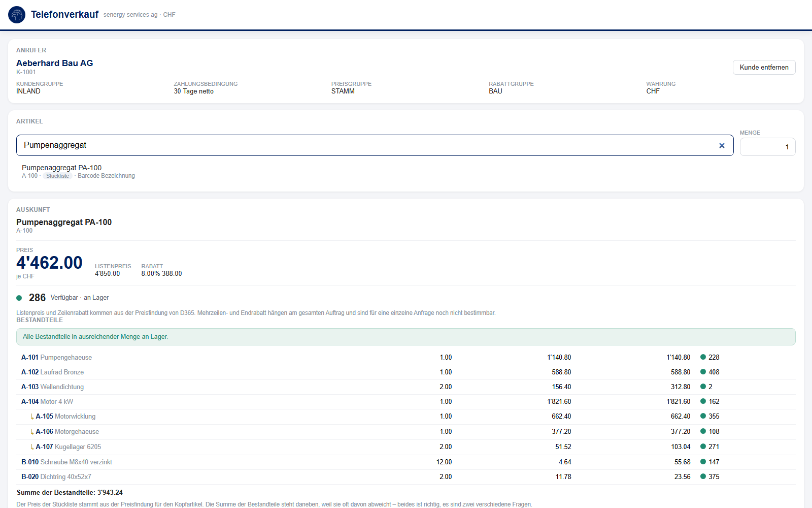This screenshot has height=508, width=812.
Task: Select row B-020 Dichtring 40x52x7
Action: 405,477
